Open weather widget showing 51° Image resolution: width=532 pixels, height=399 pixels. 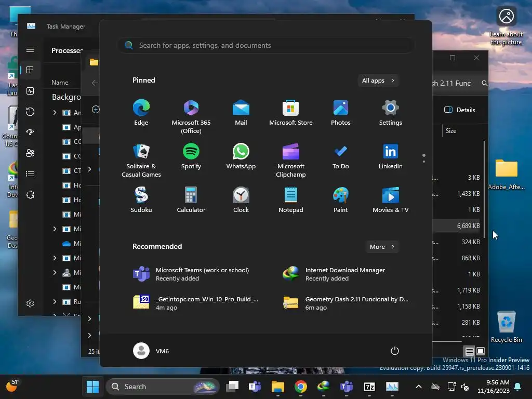click(x=12, y=386)
